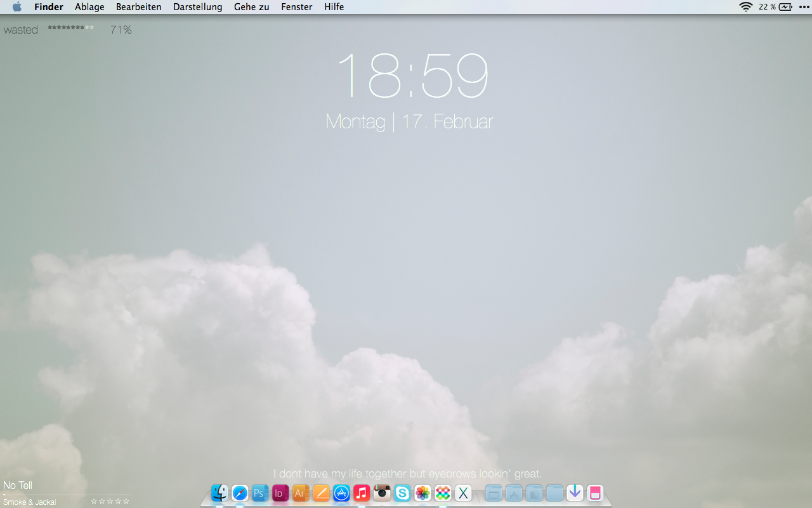Click the Montag | 17. Februar date
Image resolution: width=812 pixels, height=508 pixels.
click(409, 122)
